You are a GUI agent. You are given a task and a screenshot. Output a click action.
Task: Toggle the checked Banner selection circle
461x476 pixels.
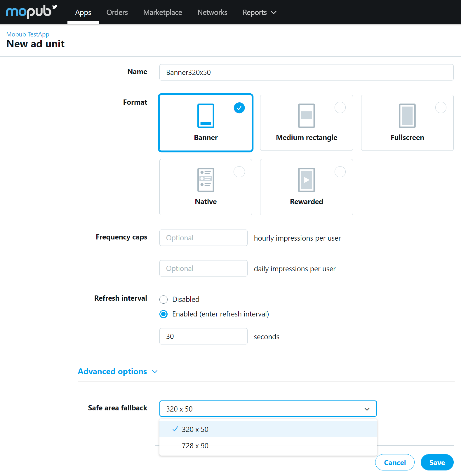pos(239,108)
